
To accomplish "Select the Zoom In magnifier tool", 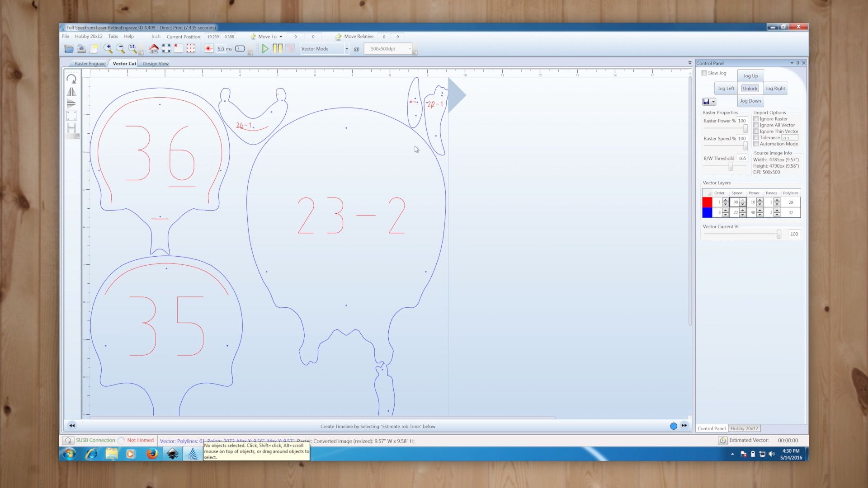I will click(108, 48).
